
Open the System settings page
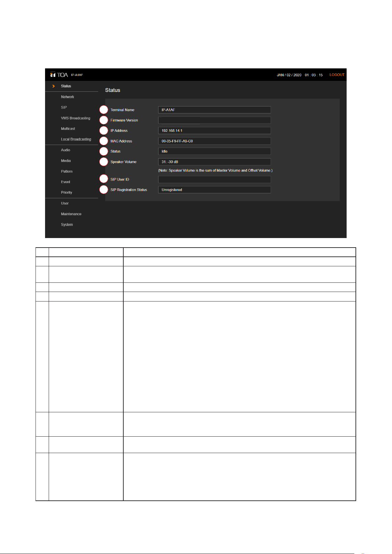[67, 225]
